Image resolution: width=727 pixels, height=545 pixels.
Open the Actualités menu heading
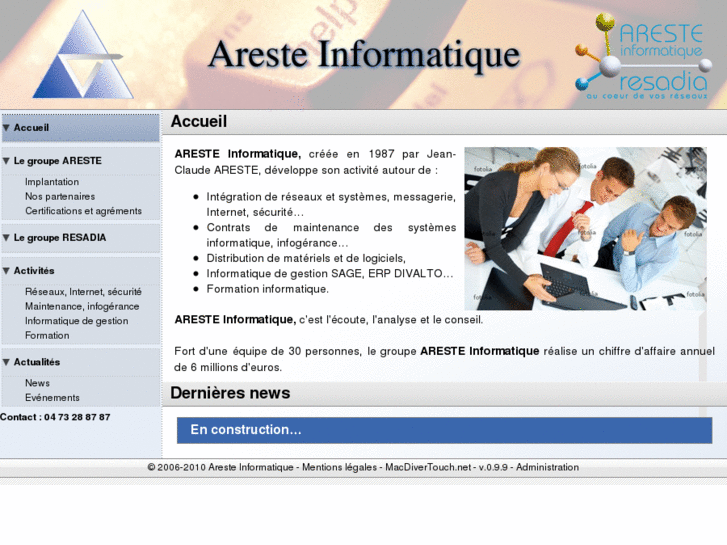37,362
